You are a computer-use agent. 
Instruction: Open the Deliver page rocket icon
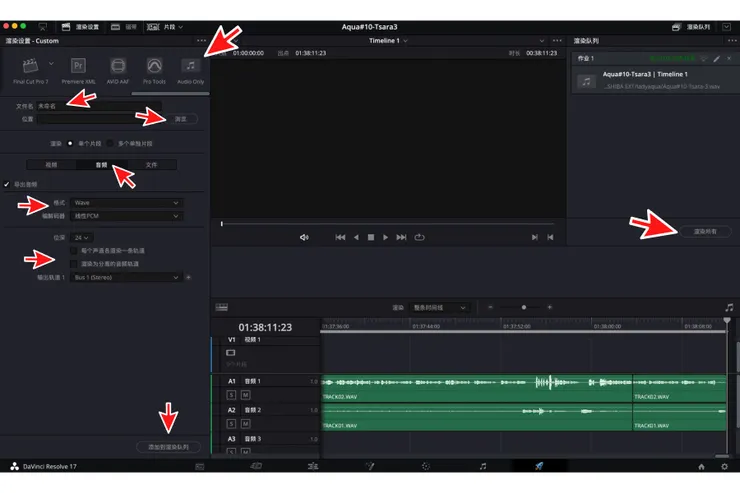[538, 466]
